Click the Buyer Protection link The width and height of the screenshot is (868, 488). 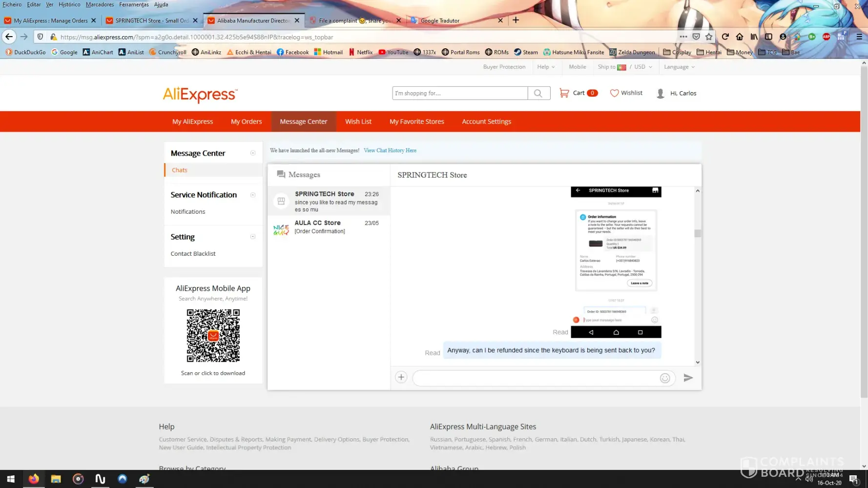pyautogui.click(x=504, y=67)
